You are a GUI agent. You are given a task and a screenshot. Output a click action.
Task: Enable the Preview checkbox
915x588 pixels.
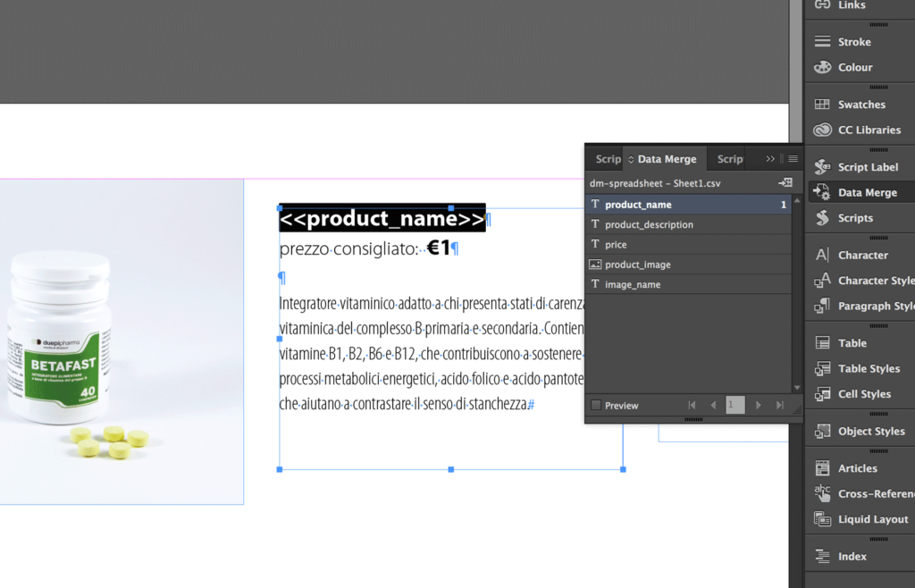pyautogui.click(x=596, y=406)
